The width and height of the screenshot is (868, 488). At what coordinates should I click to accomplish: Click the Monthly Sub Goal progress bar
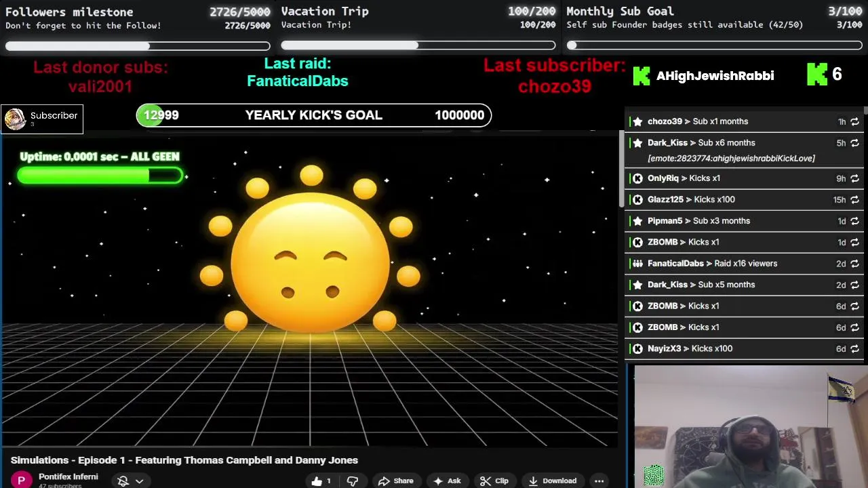(714, 45)
